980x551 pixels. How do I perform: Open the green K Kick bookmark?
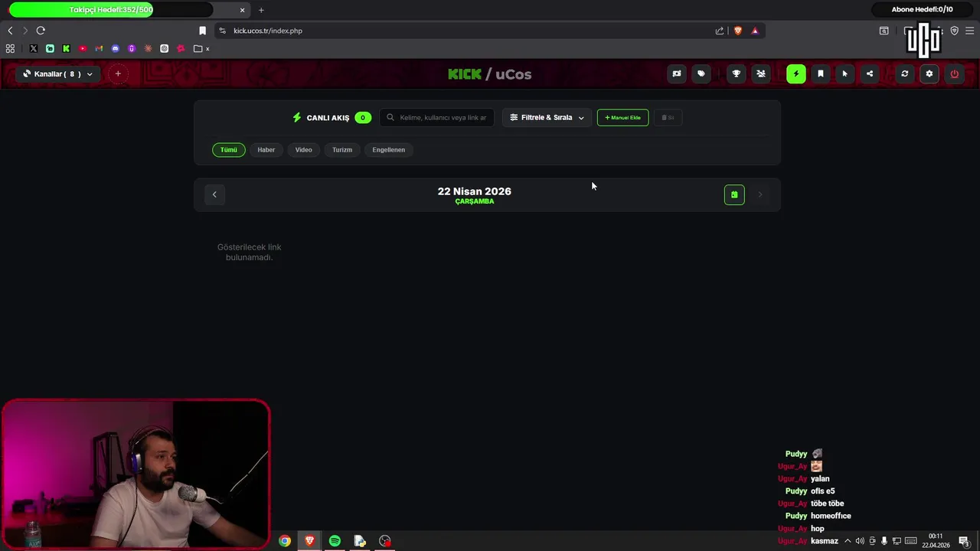click(x=66, y=48)
